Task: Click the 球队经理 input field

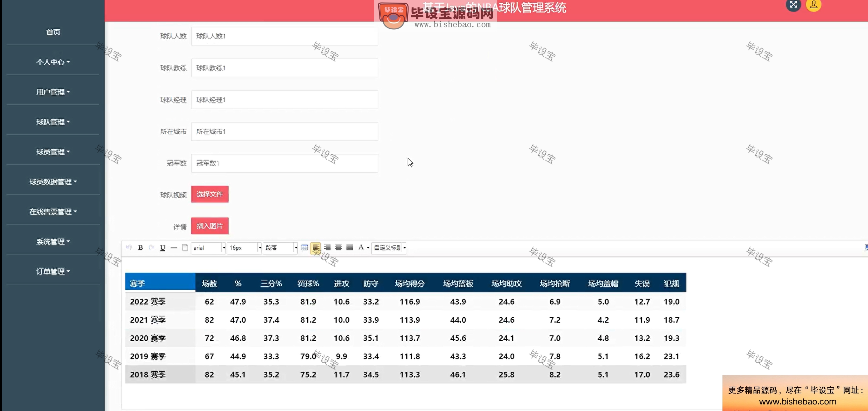Action: (285, 100)
